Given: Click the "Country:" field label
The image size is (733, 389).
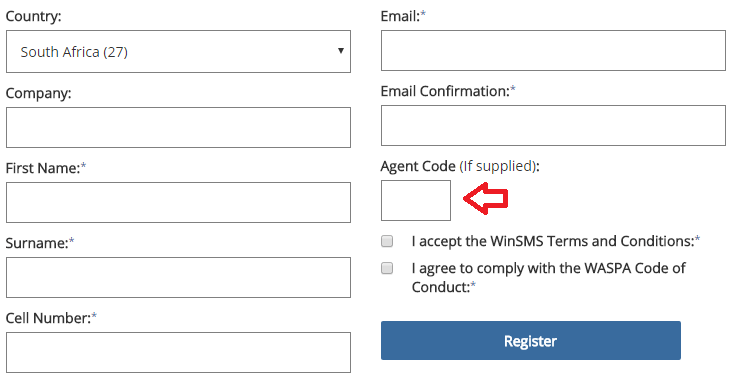Looking at the screenshot, I should pos(33,16).
